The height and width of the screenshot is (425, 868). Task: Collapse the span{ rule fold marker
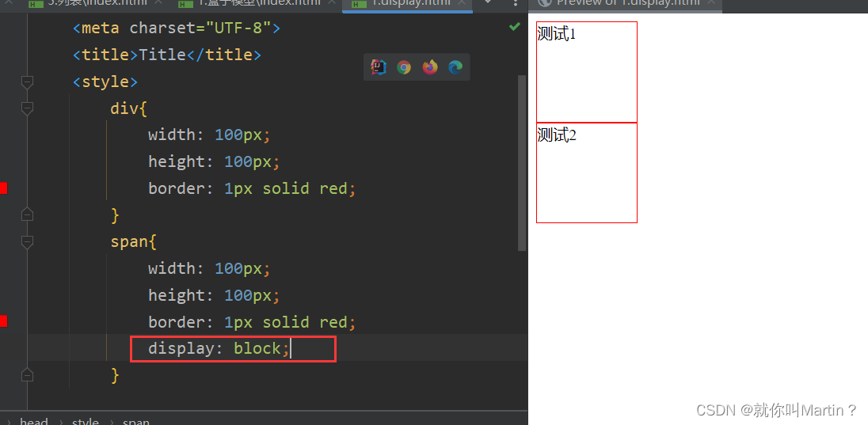27,242
